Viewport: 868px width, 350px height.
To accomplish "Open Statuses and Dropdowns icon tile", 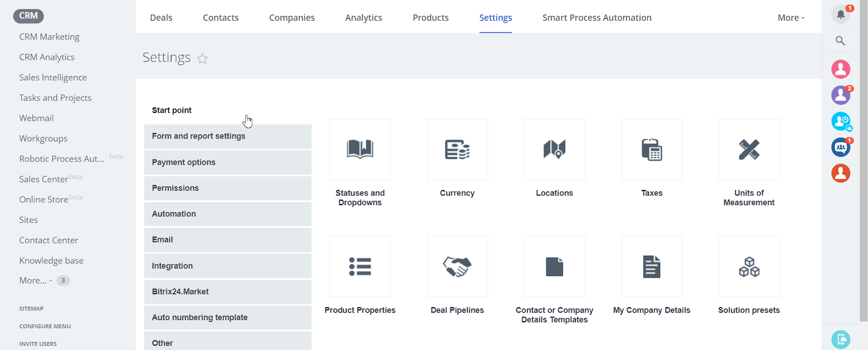I will point(360,149).
